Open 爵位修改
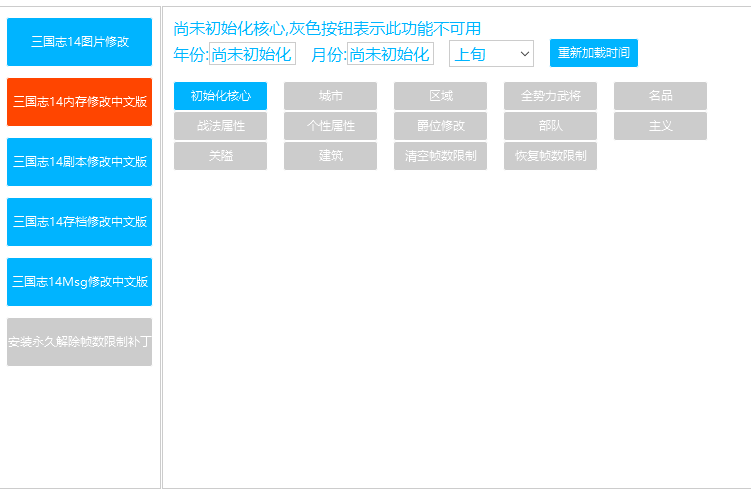Viewport: 751px width, 496px height. [x=441, y=126]
